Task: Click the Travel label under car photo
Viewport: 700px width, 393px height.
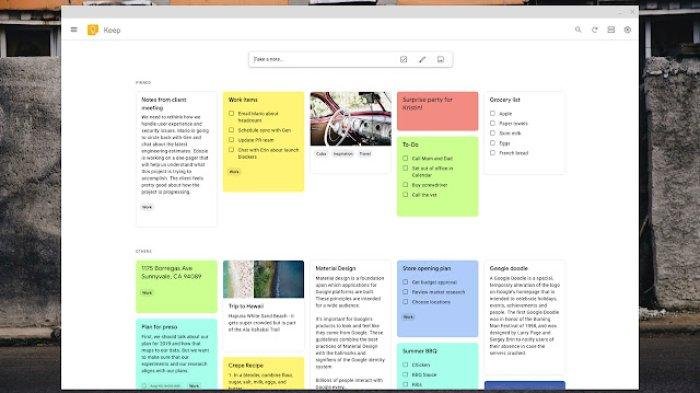Action: coord(365,154)
